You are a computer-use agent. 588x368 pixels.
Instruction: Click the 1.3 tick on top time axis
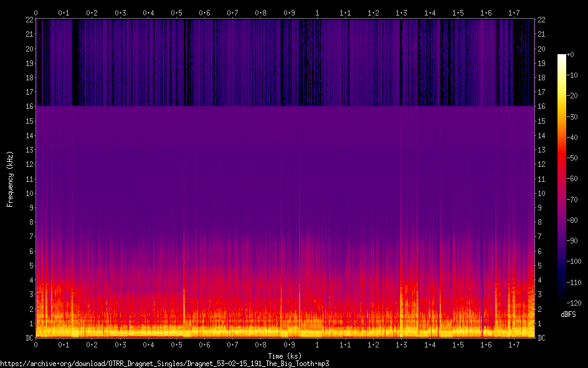[402, 12]
